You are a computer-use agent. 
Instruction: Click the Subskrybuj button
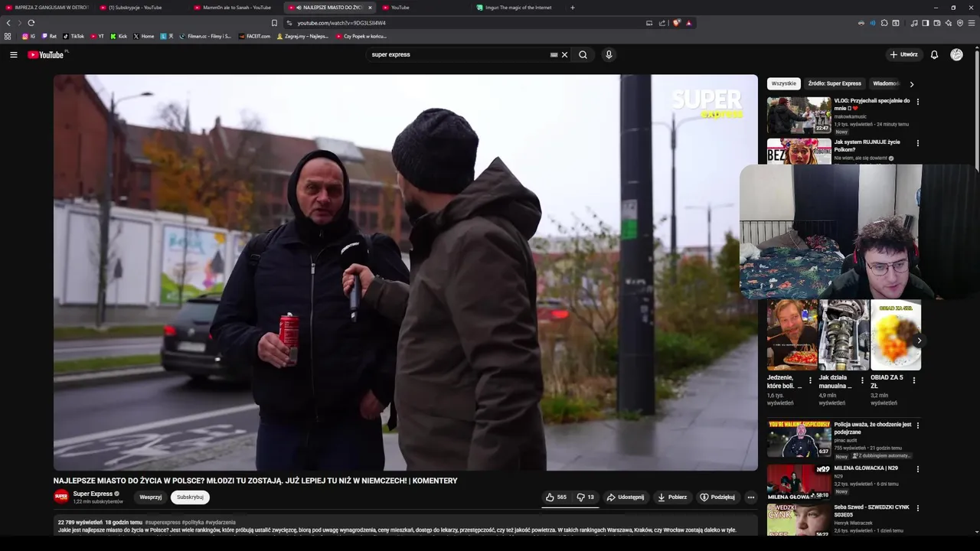coord(190,497)
